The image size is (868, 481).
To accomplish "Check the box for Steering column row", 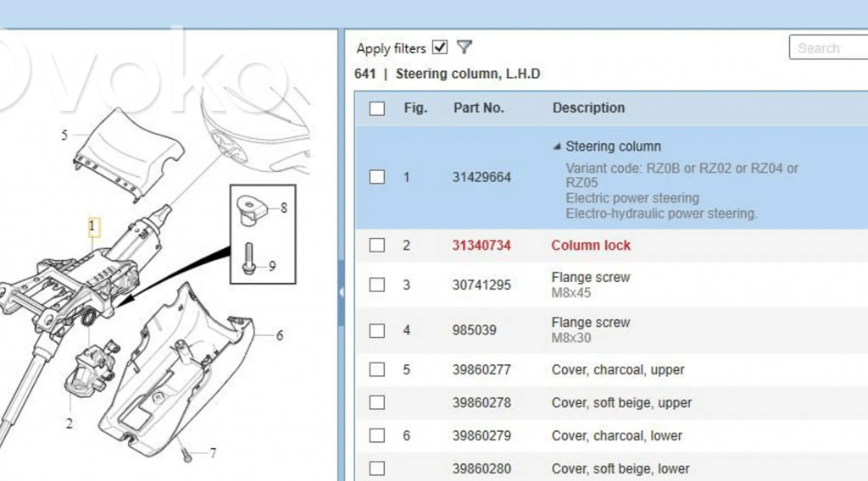I will pyautogui.click(x=377, y=177).
